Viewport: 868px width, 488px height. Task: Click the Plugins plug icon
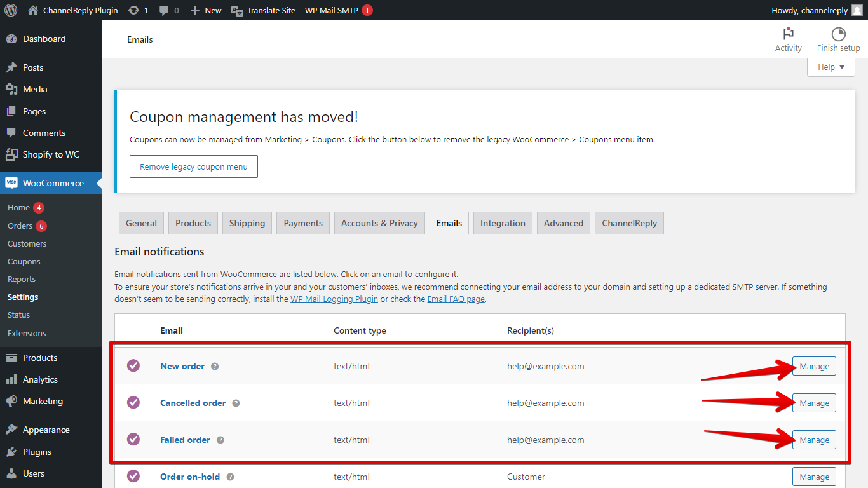click(11, 452)
